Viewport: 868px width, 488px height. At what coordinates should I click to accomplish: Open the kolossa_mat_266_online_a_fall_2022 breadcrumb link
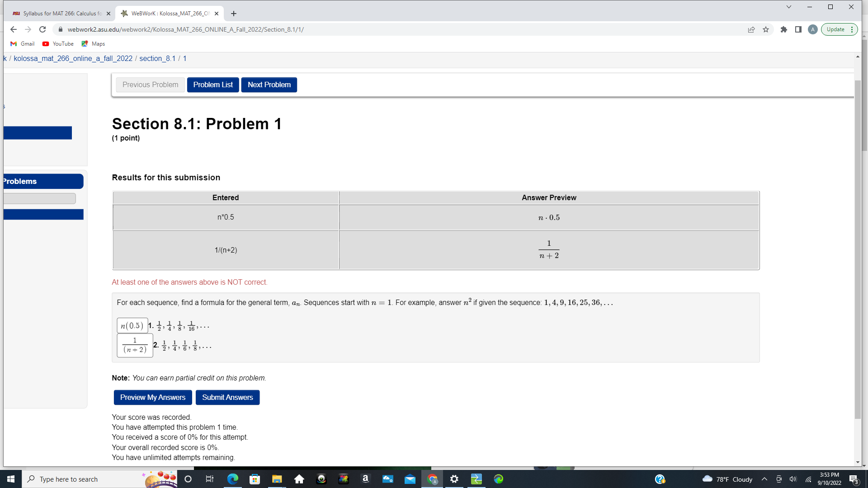tap(73, 58)
